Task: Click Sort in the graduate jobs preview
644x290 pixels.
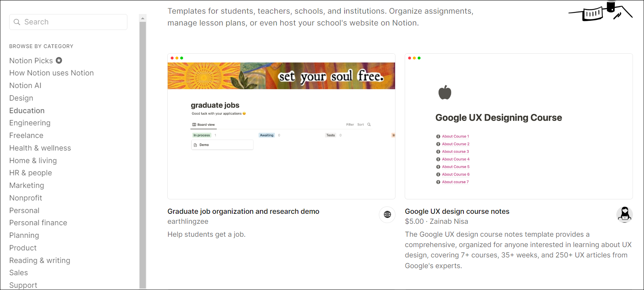Action: click(x=360, y=125)
